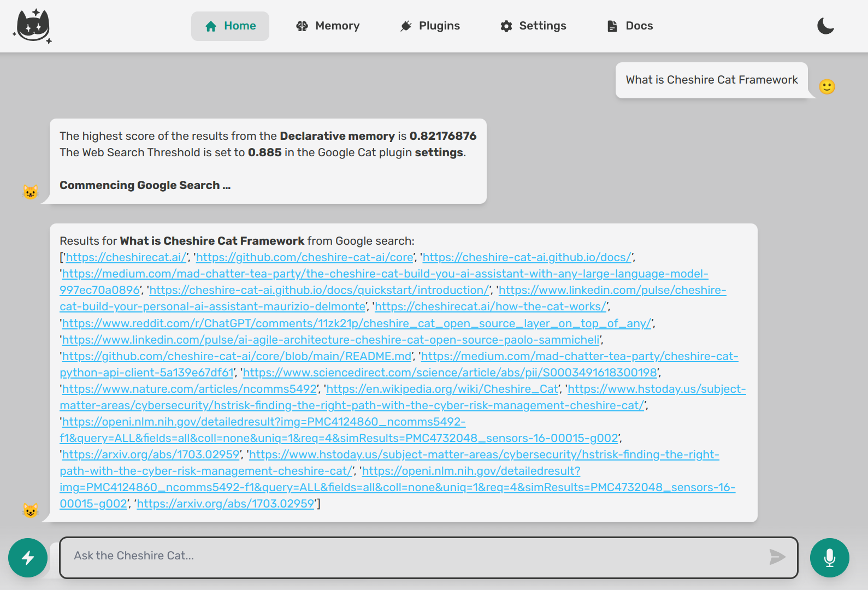Open the sciencedirect article link

(x=450, y=373)
